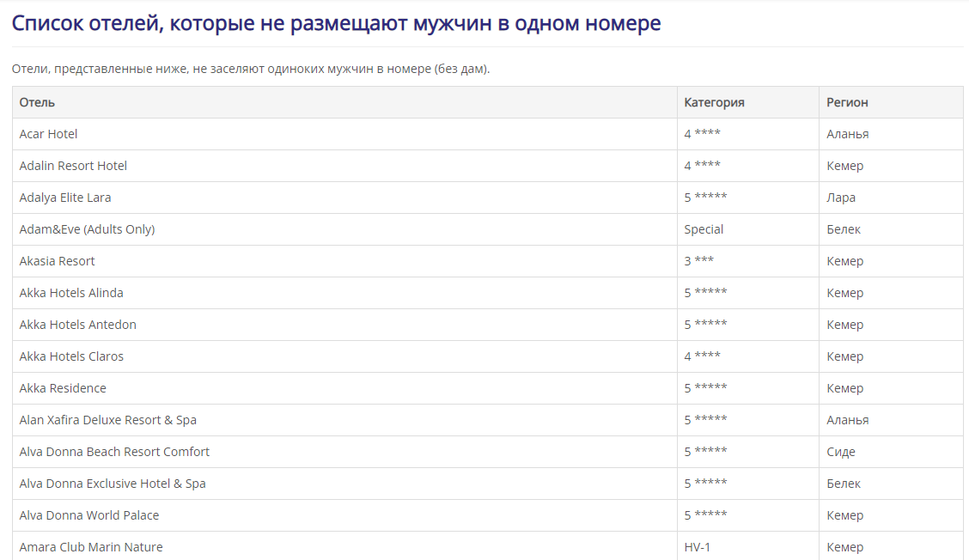Image resolution: width=969 pixels, height=560 pixels.
Task: Click region 'Кемер' in Amara Club Marin row
Action: 844,547
